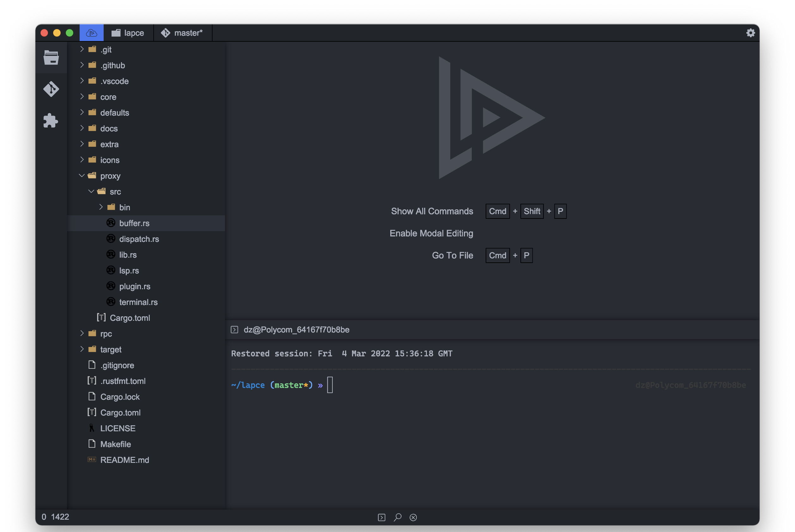The width and height of the screenshot is (795, 532).
Task: Collapse the src folder chevron
Action: click(91, 191)
